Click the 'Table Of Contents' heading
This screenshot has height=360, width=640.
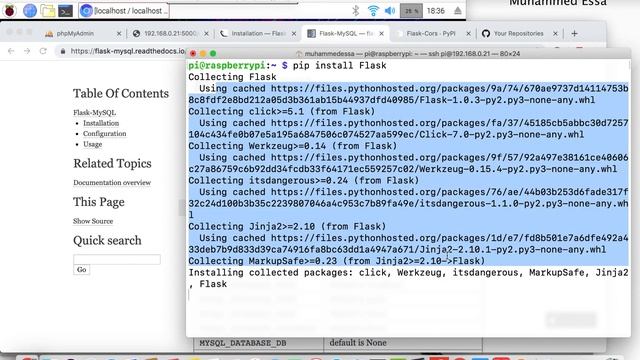click(x=121, y=93)
